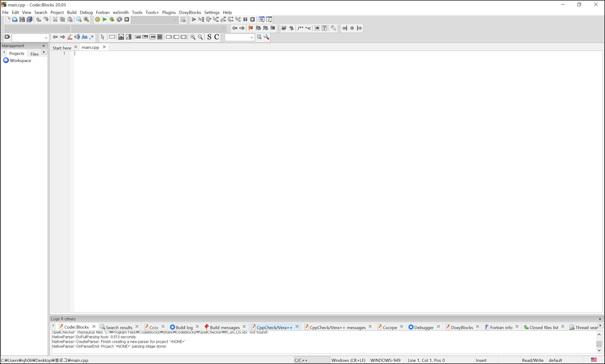This screenshot has height=364, width=605.
Task: Click the Thread search find icon
Action: click(259, 37)
